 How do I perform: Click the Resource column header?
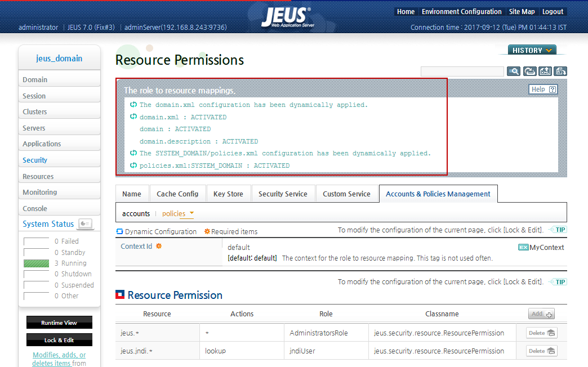tap(157, 314)
